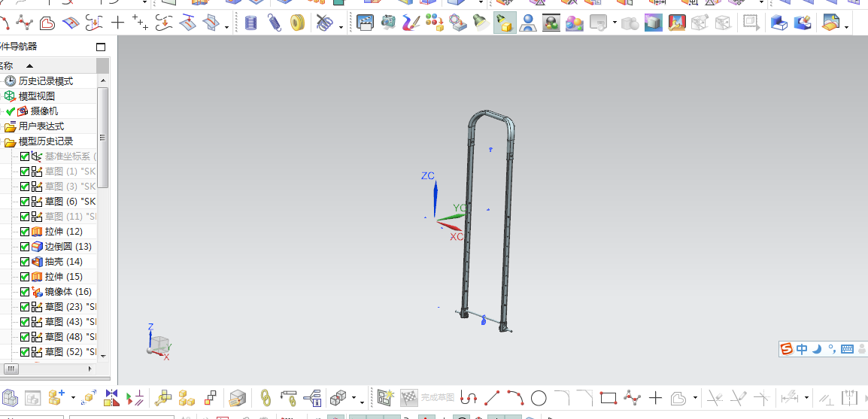Click the blue person on stage icon
This screenshot has width=868, height=419.
(x=528, y=23)
